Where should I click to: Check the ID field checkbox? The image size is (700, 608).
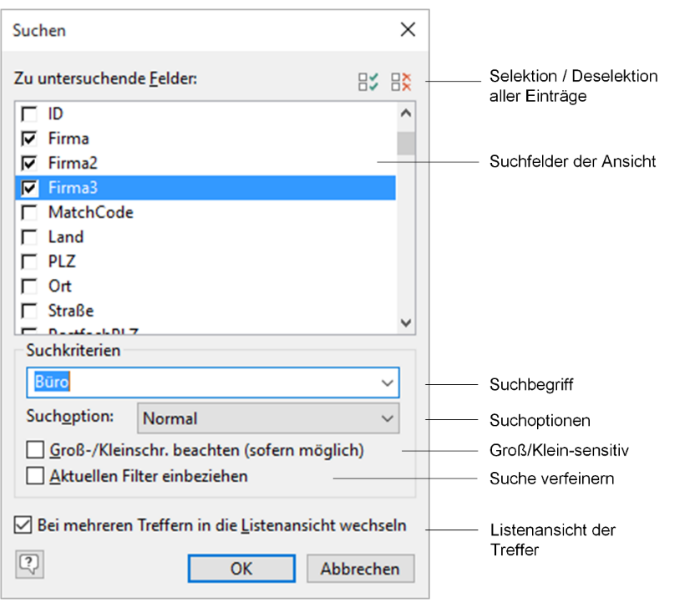[29, 114]
